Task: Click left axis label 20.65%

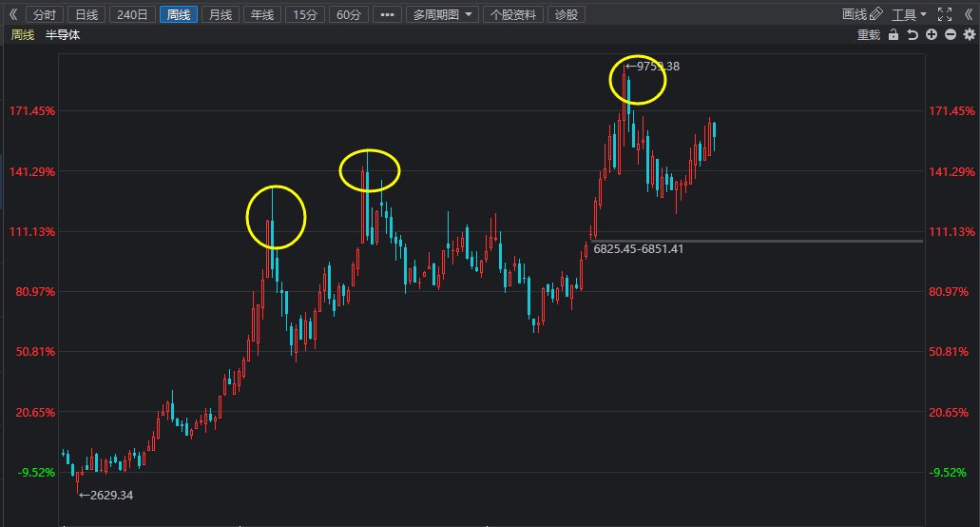Action: (35, 413)
